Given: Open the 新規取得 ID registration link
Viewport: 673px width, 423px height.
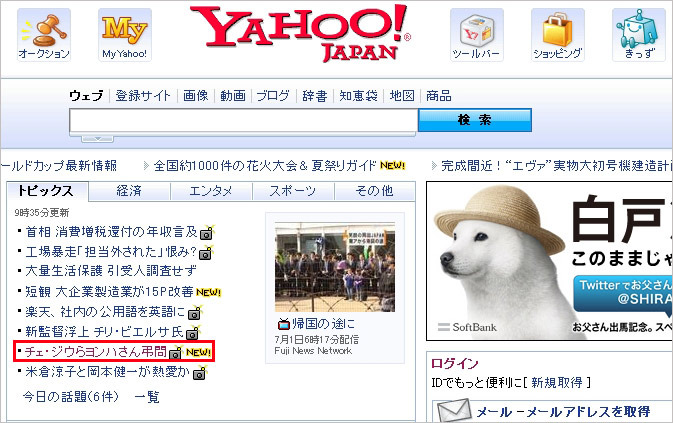Looking at the screenshot, I should (x=557, y=382).
